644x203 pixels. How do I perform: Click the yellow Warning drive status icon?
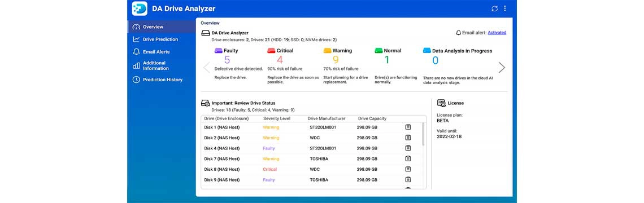coord(327,51)
